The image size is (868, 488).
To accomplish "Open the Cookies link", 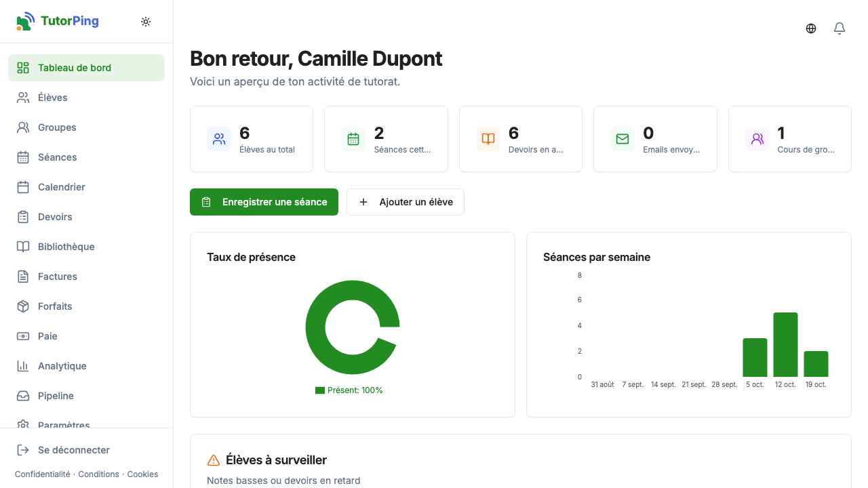I will pos(142,474).
